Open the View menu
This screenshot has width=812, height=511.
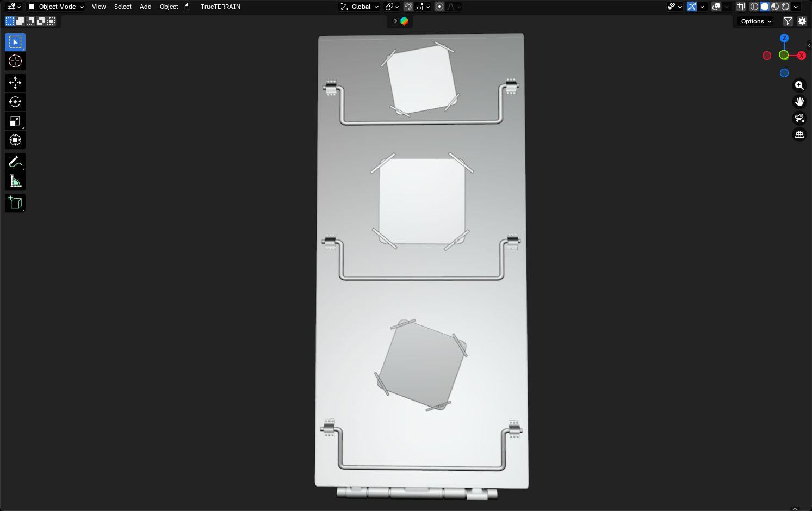99,7
